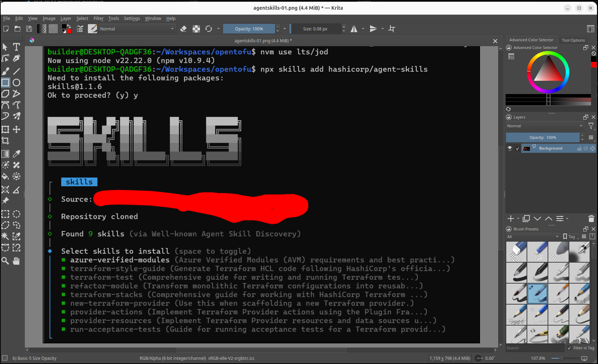598x364 pixels.
Task: Click the toolbar brush Opacity slider
Action: point(249,29)
